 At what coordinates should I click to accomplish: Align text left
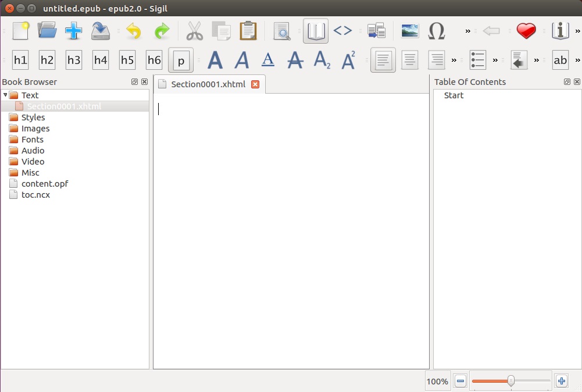(x=383, y=60)
